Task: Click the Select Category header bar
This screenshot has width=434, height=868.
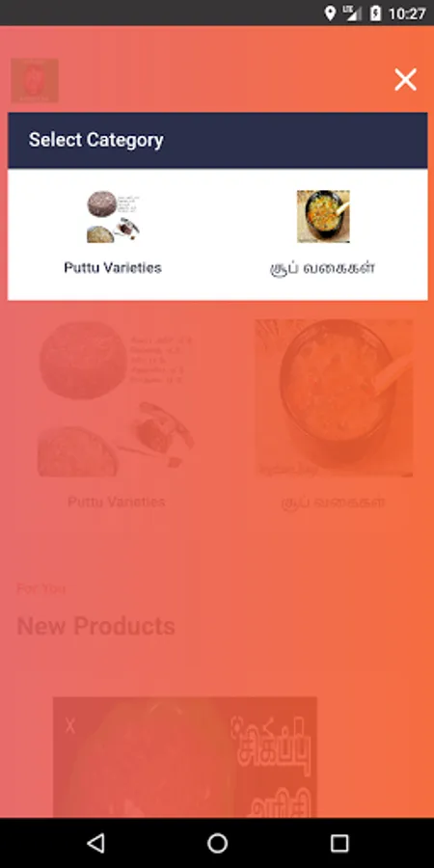Action: click(218, 141)
